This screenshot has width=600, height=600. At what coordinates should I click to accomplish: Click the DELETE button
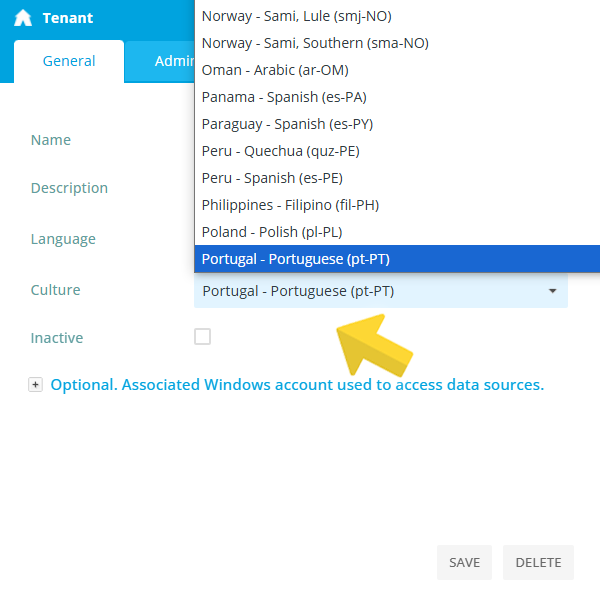click(538, 562)
